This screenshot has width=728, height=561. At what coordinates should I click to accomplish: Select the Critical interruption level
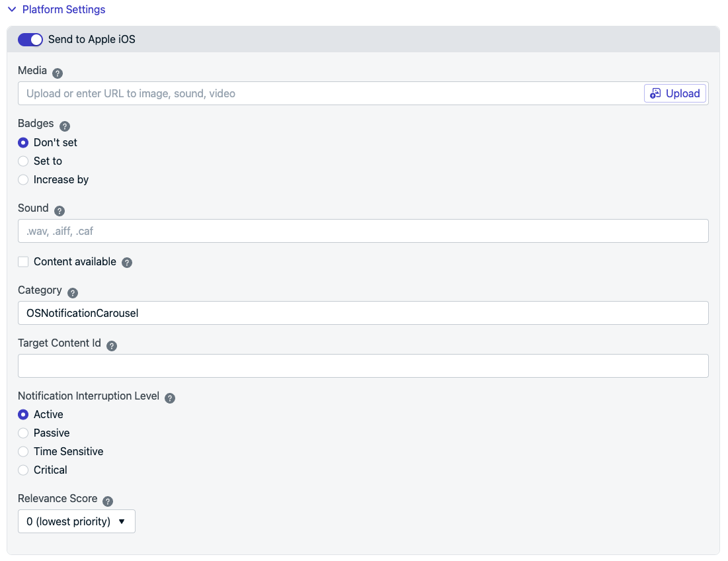pos(23,470)
